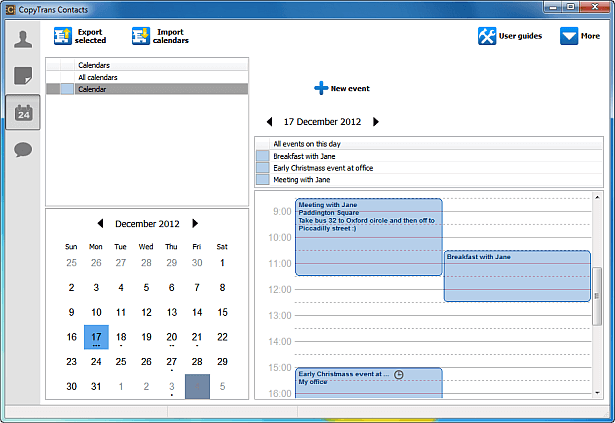This screenshot has height=423, width=615.
Task: Click Export selected icon
Action: click(63, 36)
